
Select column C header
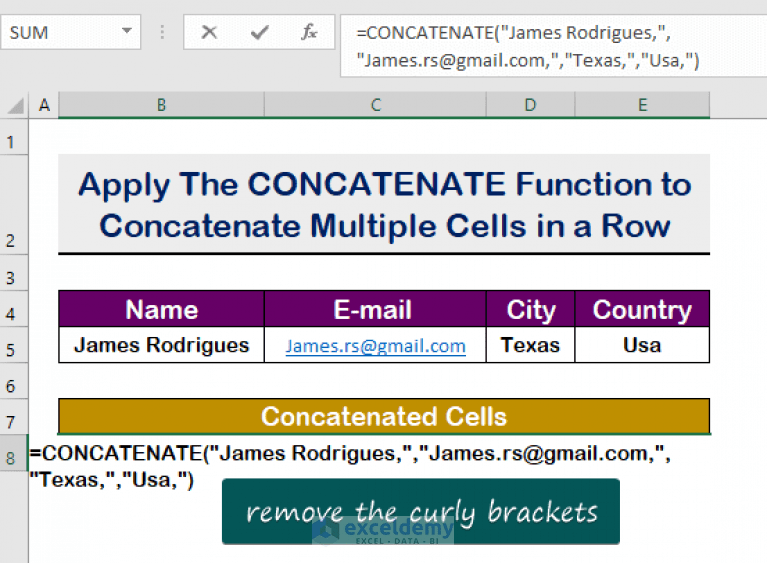tap(375, 105)
